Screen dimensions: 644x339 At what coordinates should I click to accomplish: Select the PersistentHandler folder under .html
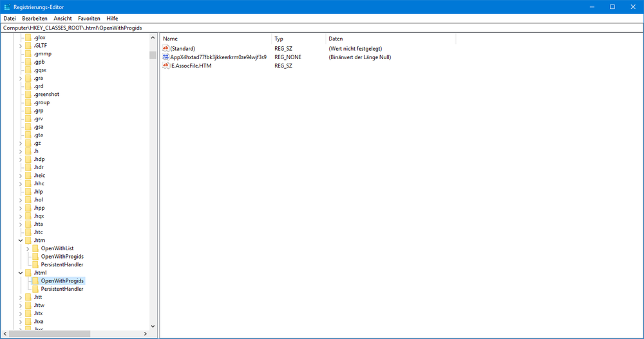click(x=36, y=289)
